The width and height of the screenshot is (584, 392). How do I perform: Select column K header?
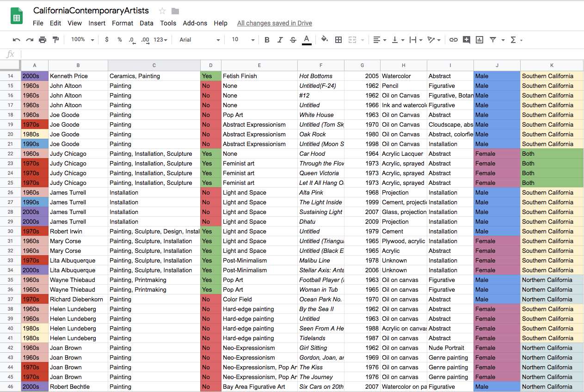tap(552, 65)
